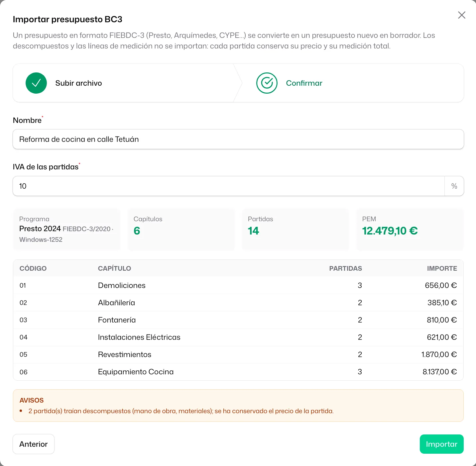Click the CAPÍTULO column header
The height and width of the screenshot is (466, 476).
click(x=114, y=268)
